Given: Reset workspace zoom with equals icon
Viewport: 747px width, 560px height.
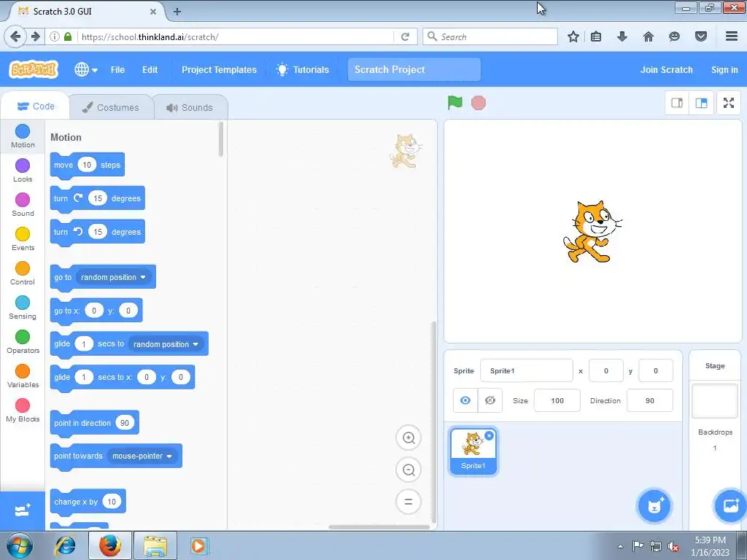Looking at the screenshot, I should coord(409,502).
